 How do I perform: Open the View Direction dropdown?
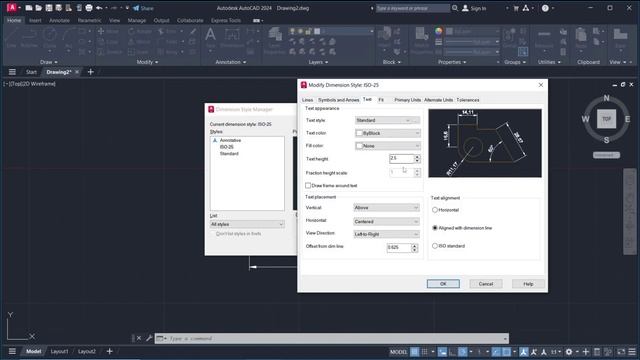coord(386,234)
